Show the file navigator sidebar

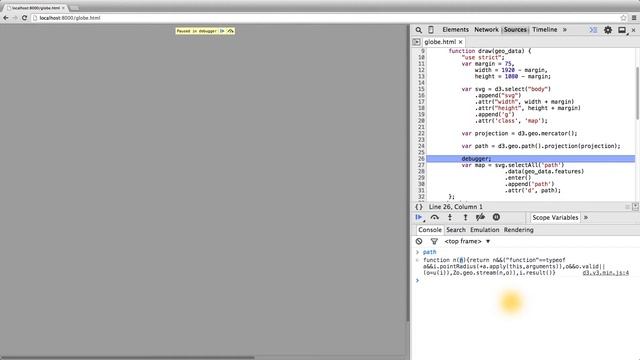(x=416, y=42)
